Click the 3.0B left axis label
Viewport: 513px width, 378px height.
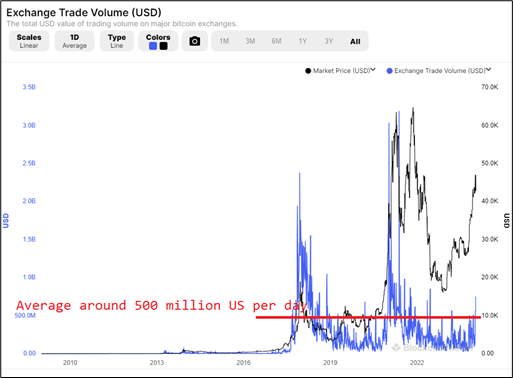pos(29,125)
